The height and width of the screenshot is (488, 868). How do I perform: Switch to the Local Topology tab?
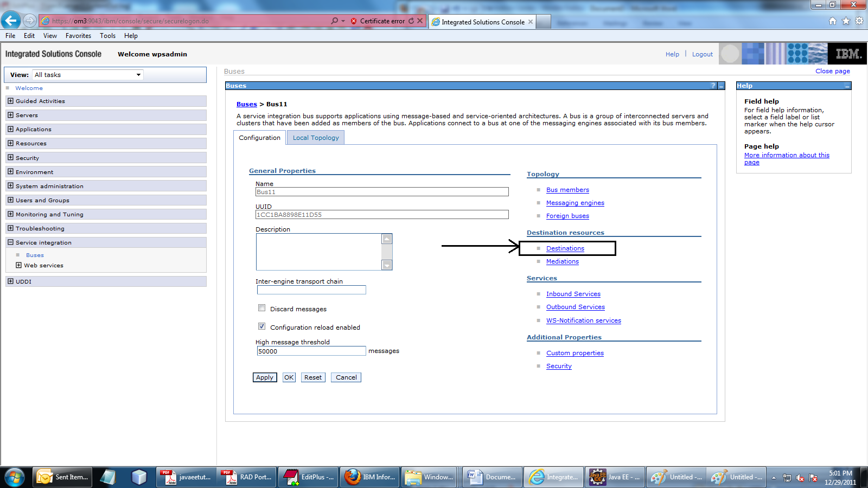click(316, 138)
